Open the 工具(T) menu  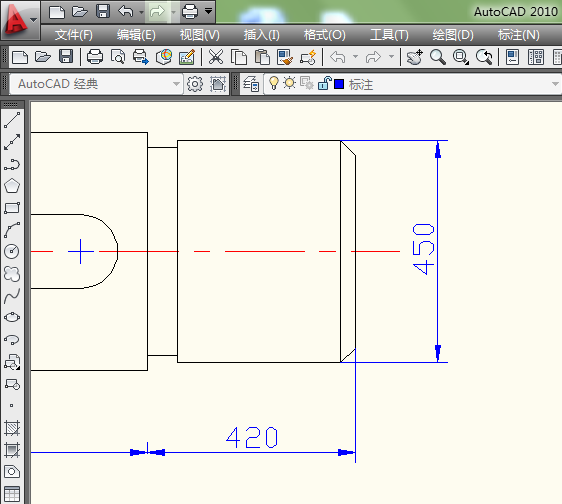389,35
